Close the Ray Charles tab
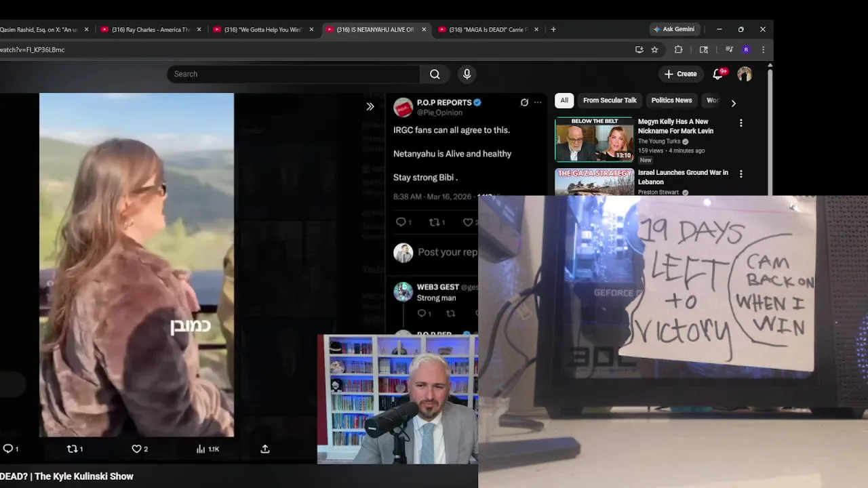This screenshot has width=868, height=488. tap(199, 29)
